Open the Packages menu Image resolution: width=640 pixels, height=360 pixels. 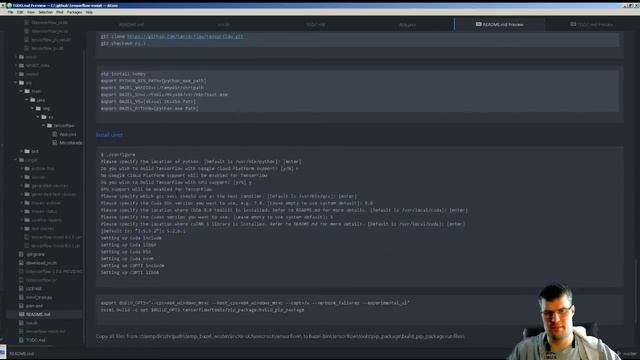[x=74, y=12]
